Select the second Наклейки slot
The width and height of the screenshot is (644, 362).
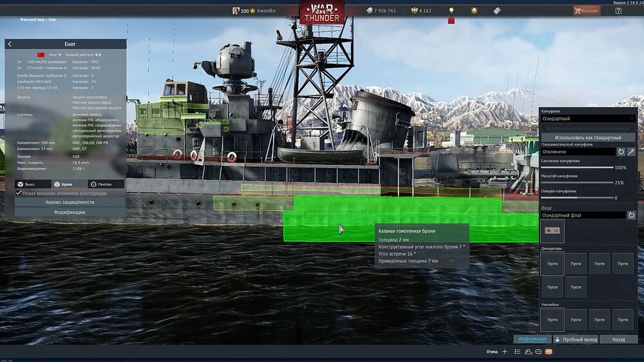[576, 319]
